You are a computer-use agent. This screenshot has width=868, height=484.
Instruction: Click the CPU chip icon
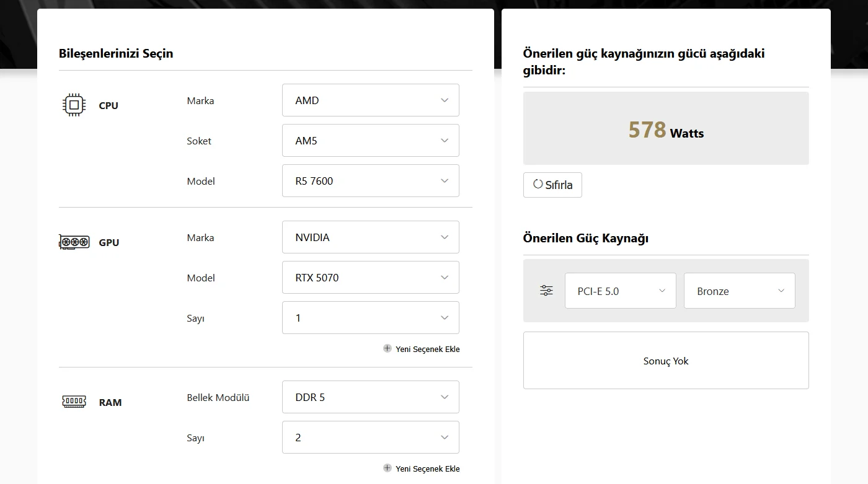coord(74,105)
